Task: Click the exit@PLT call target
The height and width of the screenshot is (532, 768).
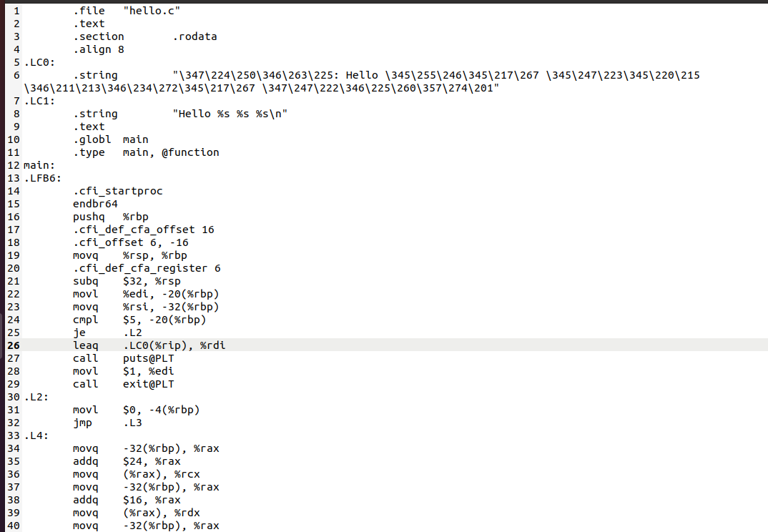Action: [149, 384]
